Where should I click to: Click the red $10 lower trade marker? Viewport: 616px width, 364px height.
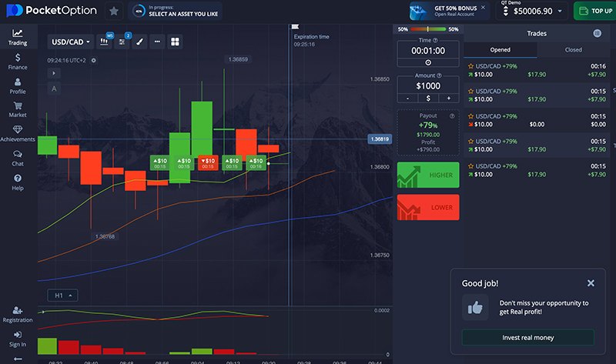208,163
